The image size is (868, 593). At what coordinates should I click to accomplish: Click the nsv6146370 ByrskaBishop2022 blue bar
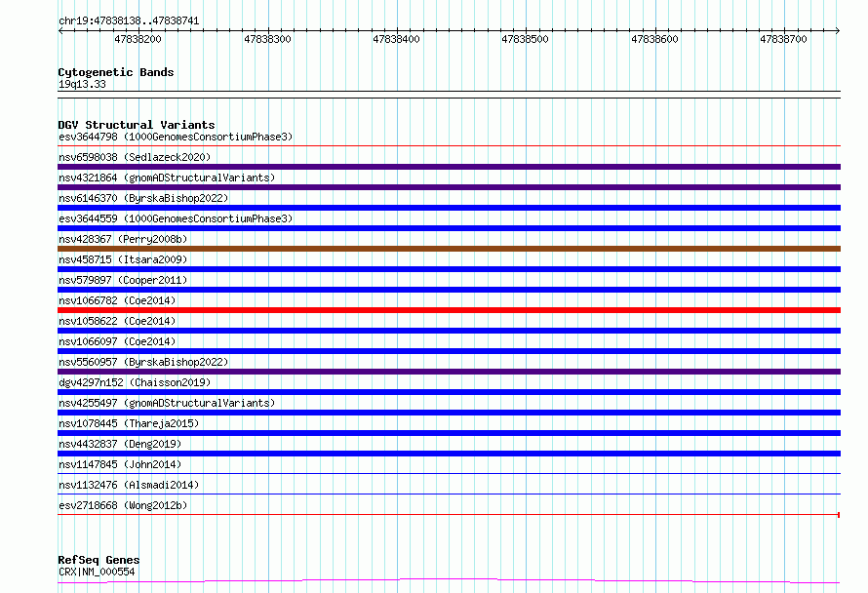(x=449, y=208)
